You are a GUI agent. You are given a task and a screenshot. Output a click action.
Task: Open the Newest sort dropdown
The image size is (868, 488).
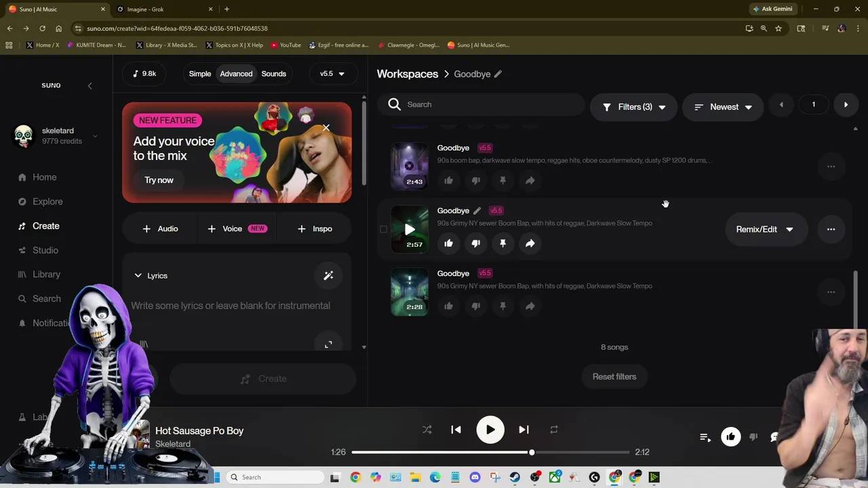(723, 107)
